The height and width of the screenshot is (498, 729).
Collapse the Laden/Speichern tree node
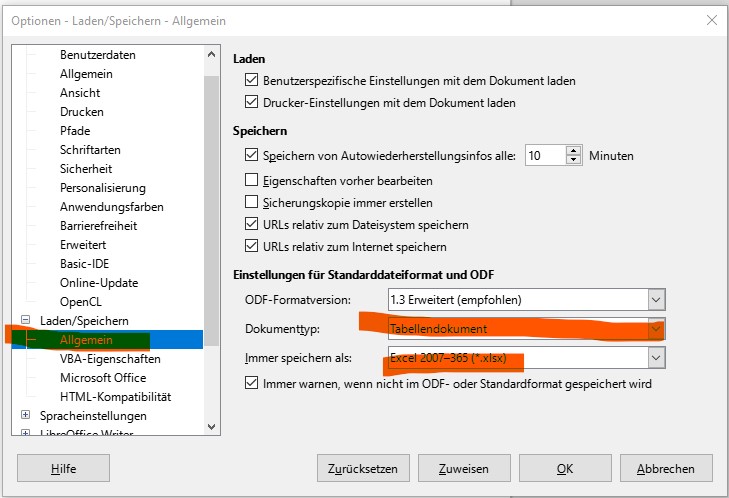(27, 320)
